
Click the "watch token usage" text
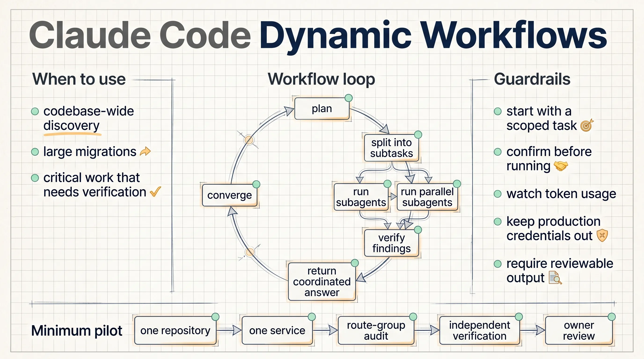pyautogui.click(x=561, y=194)
